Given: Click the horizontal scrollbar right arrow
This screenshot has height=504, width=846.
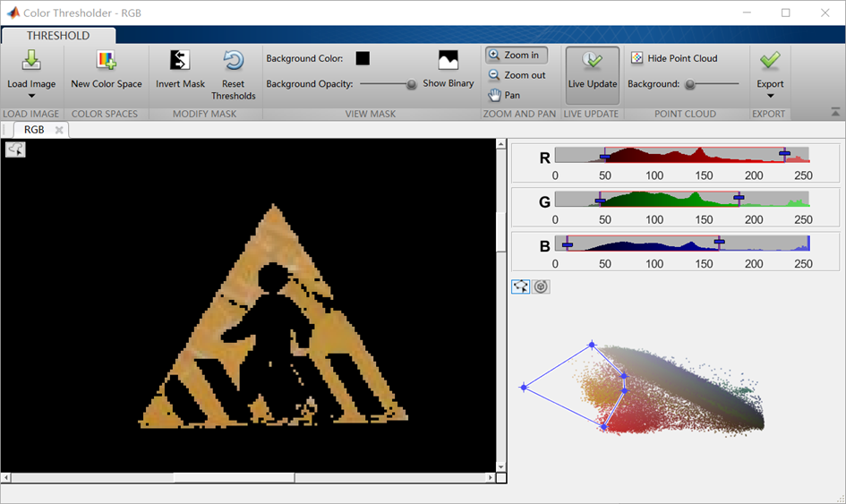Looking at the screenshot, I should 491,477.
